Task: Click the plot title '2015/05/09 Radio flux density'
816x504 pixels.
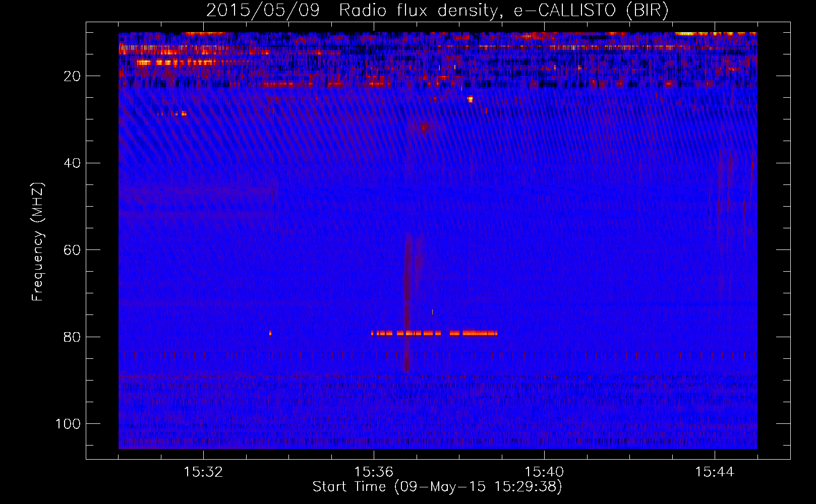Action: point(352,11)
